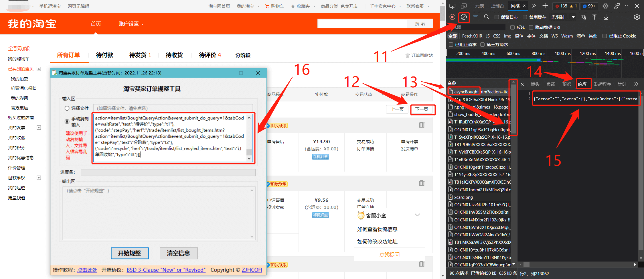Delete the ¥9.56 order with trash icon
Image resolution: width=644 pixels, height=279 pixels.
point(422,183)
